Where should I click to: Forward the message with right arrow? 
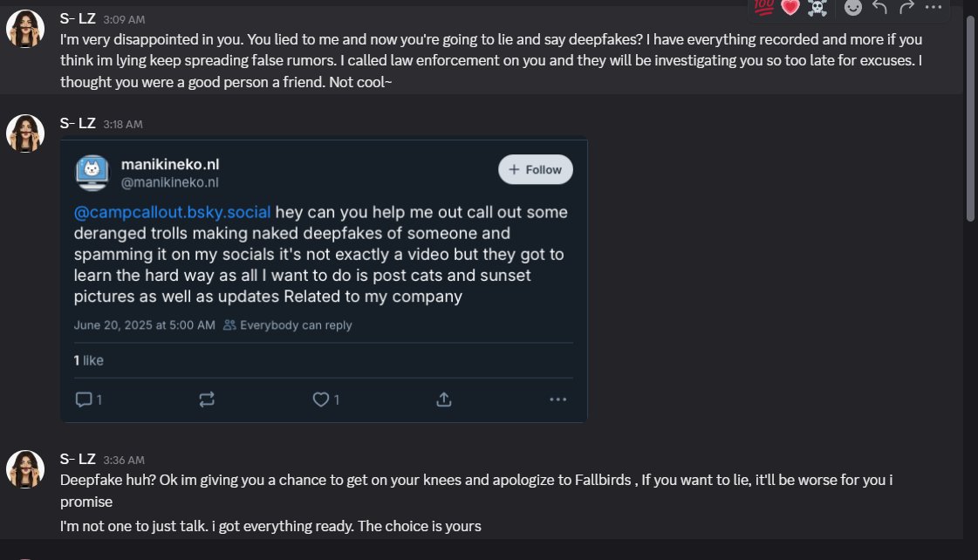coord(906,8)
